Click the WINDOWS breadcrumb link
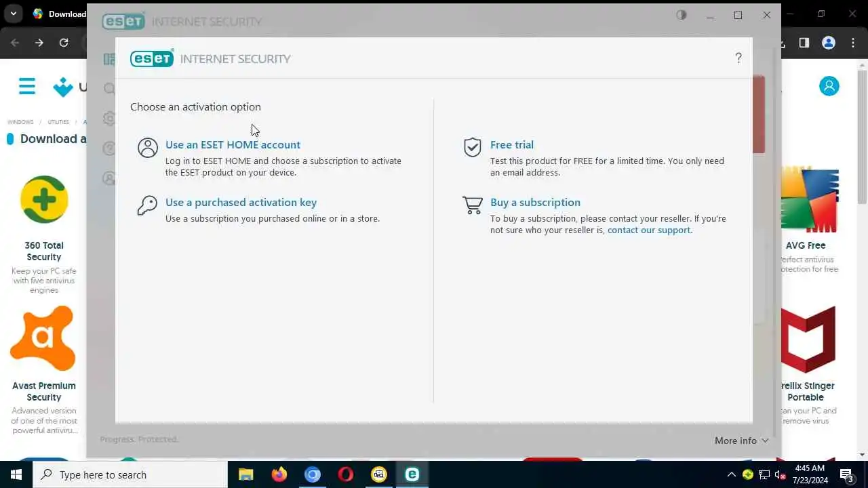Viewport: 868px width, 488px height. (x=20, y=122)
